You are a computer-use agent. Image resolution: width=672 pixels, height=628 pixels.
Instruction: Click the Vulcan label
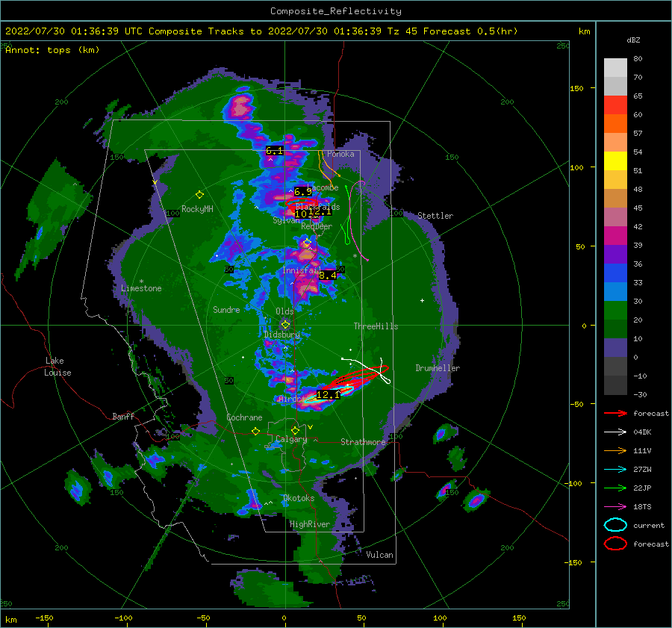coord(379,555)
